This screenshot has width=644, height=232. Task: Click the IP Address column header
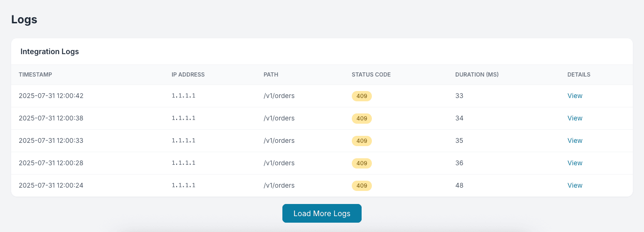[188, 75]
